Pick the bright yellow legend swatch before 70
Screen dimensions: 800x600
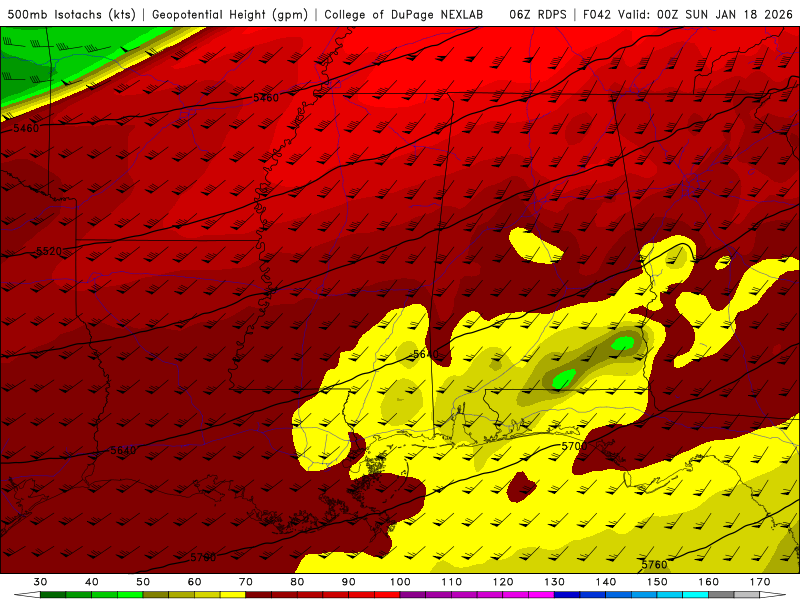[233, 595]
